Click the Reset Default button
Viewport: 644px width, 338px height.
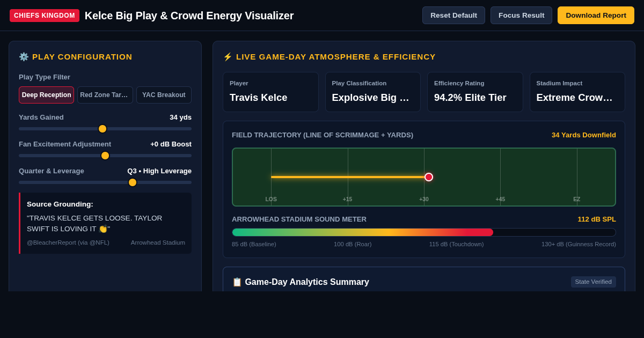453,15
